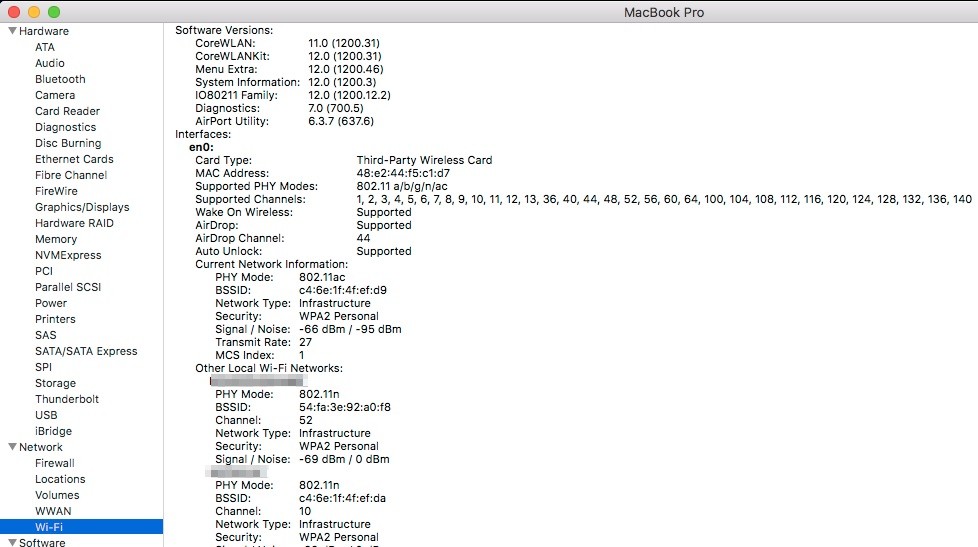978x547 pixels.
Task: Select Locations under Network
Action: click(60, 479)
